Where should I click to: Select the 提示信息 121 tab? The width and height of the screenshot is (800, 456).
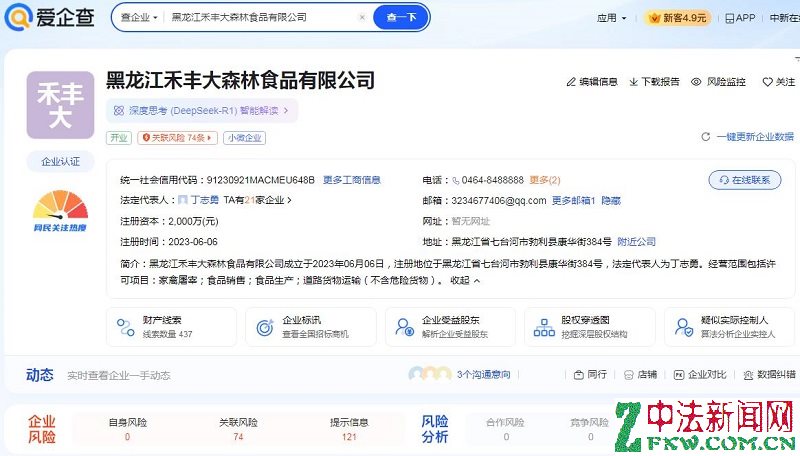pos(349,429)
